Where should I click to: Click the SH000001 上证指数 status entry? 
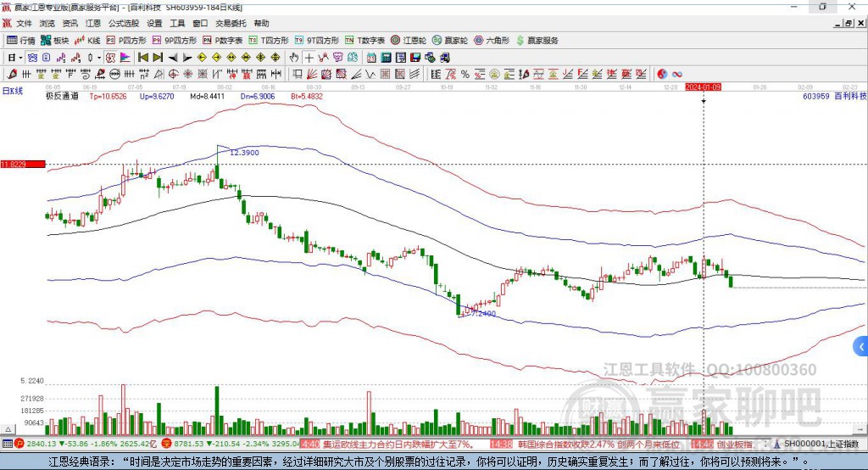[821, 444]
